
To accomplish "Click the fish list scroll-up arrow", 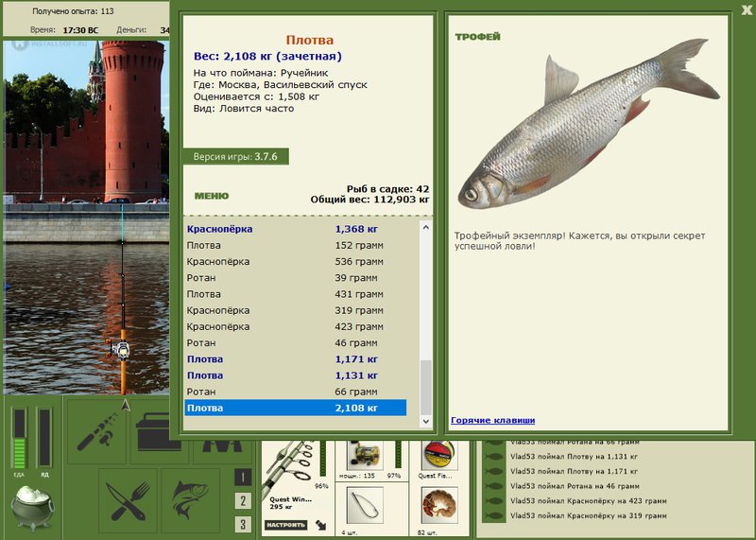I will tap(426, 227).
